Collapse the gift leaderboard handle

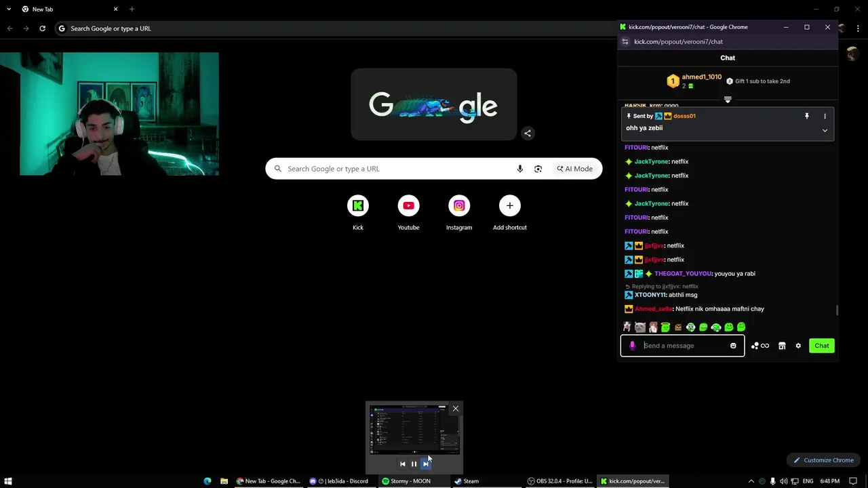728,100
